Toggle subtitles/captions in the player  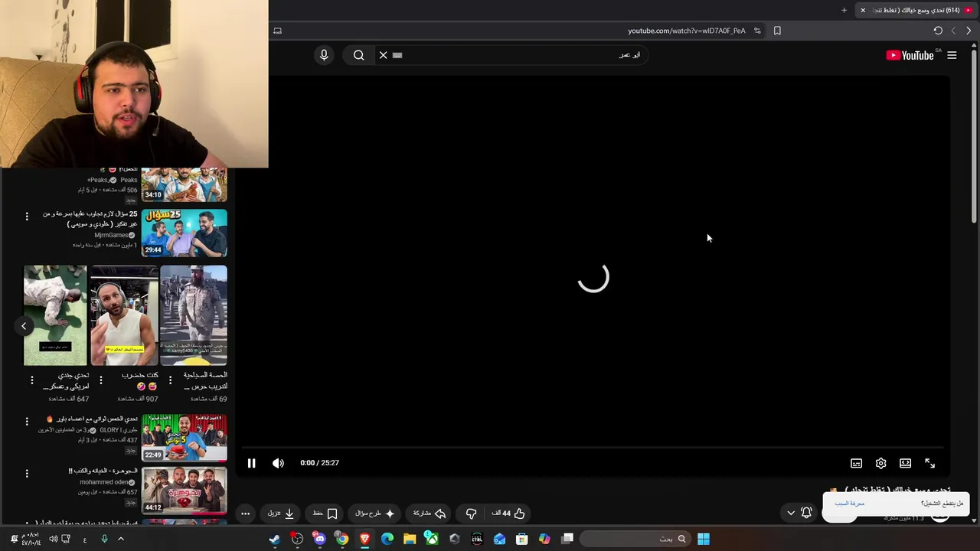click(856, 463)
